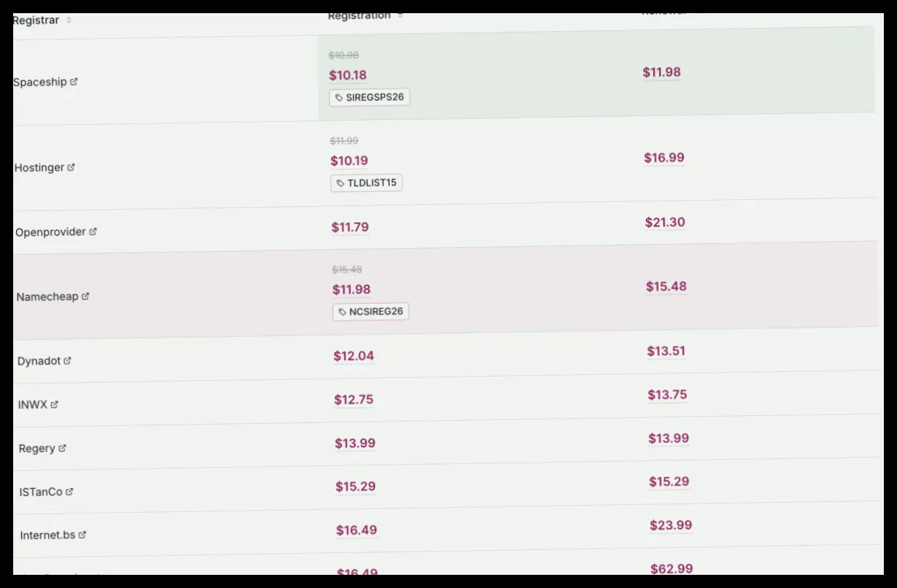Image resolution: width=897 pixels, height=588 pixels.
Task: Open Spaceship external link icon
Action: [74, 82]
